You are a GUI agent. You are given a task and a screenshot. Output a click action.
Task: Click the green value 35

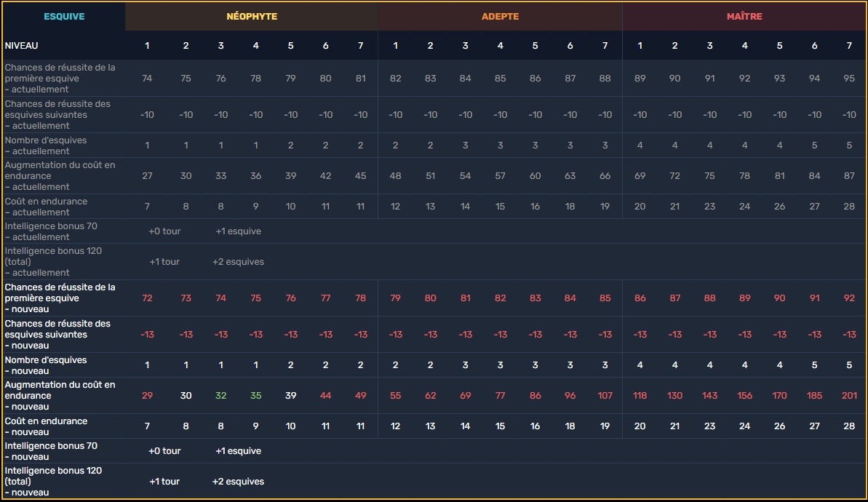point(256,396)
